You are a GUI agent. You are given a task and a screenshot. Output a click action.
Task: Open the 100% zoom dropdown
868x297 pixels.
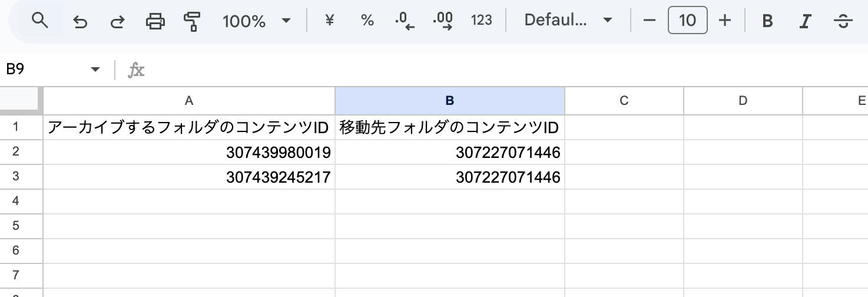click(256, 21)
